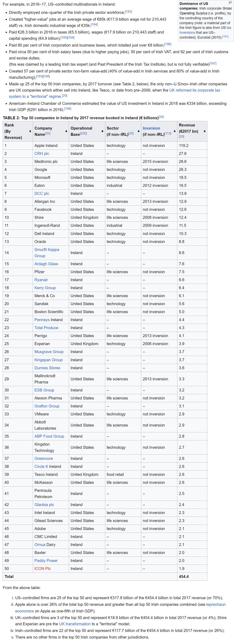Sort table by Revenue column arrows
Viewport: 237px width, 644px height.
point(204,131)
